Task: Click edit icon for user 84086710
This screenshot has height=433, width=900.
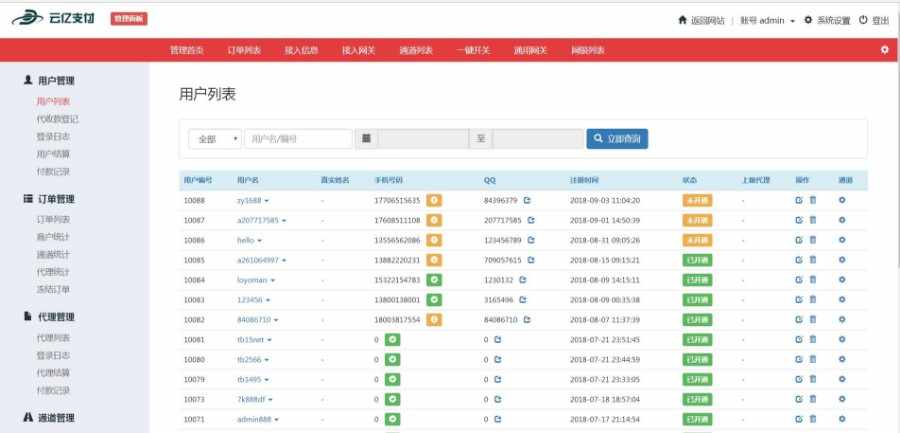Action: (x=799, y=319)
